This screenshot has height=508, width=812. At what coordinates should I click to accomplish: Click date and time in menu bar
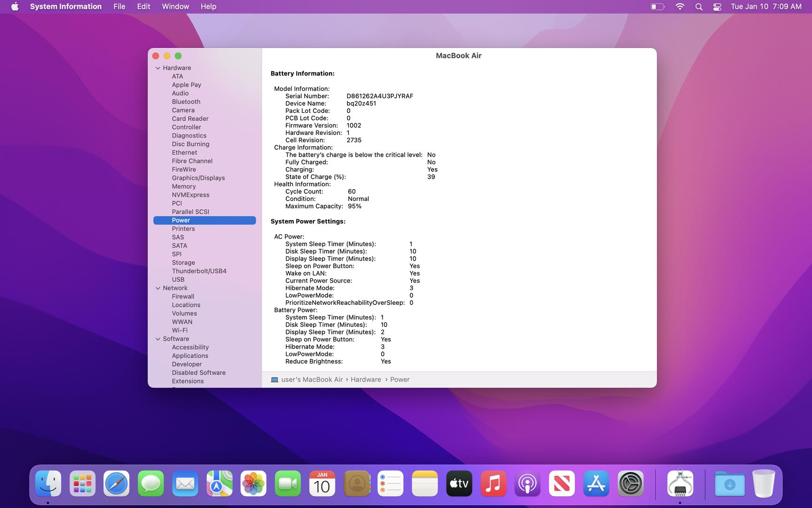tap(766, 7)
